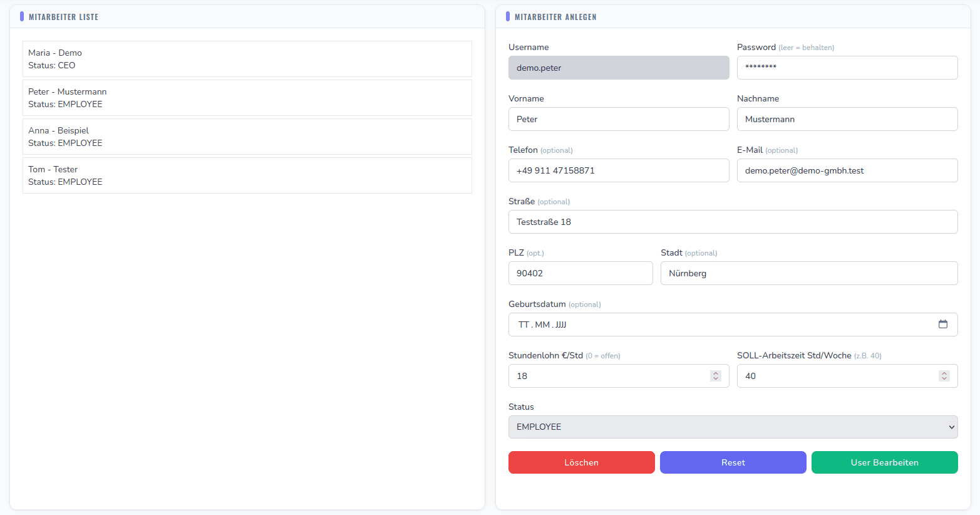Decrement Stundenlohn using the down arrow
980x515 pixels.
pos(715,379)
